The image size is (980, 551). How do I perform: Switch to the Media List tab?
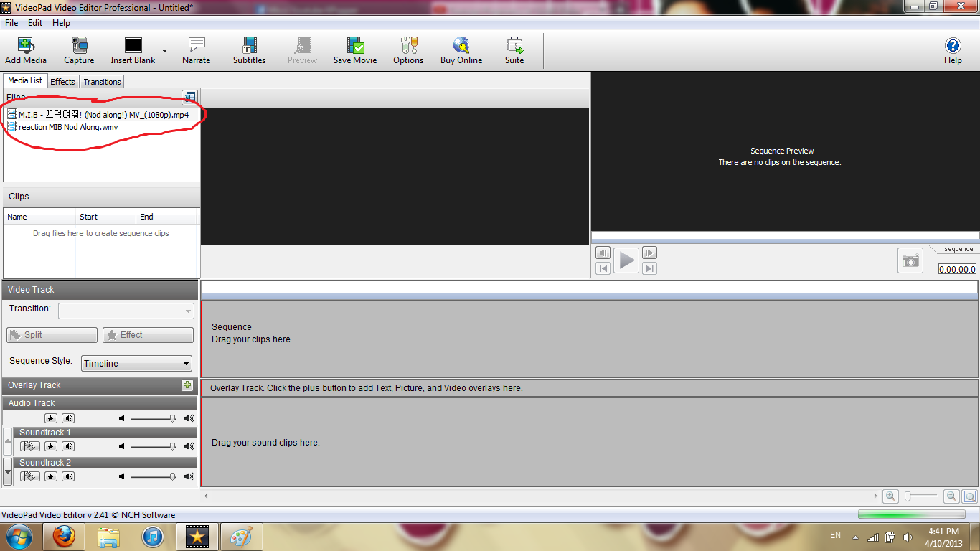pos(25,80)
